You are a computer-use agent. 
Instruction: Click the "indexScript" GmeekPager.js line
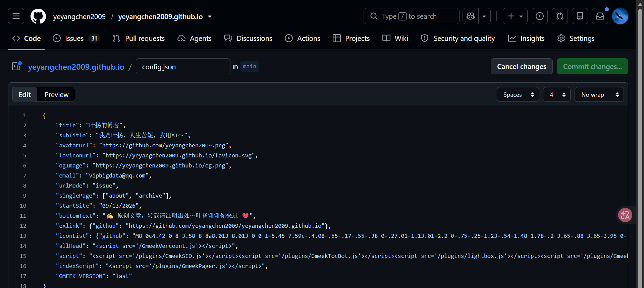(162, 266)
